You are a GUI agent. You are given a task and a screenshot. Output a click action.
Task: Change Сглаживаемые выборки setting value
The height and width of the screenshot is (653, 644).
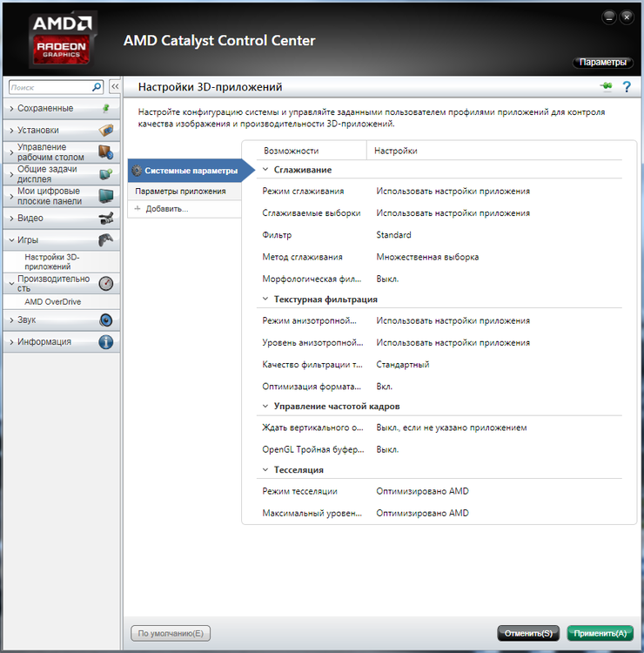[x=453, y=213]
